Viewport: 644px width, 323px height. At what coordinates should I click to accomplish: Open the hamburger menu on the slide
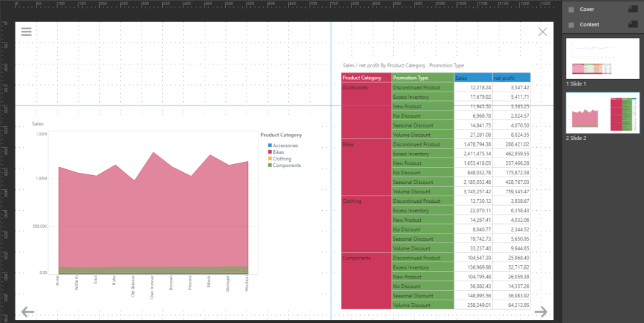[26, 31]
